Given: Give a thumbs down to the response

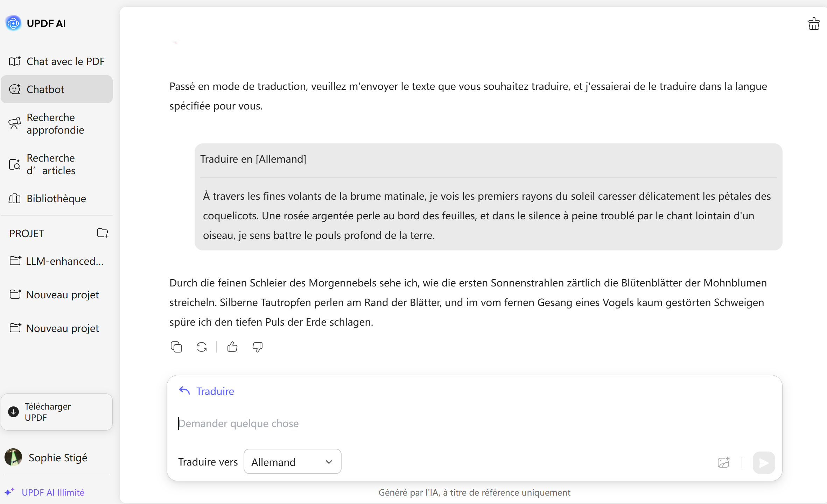Looking at the screenshot, I should tap(257, 347).
